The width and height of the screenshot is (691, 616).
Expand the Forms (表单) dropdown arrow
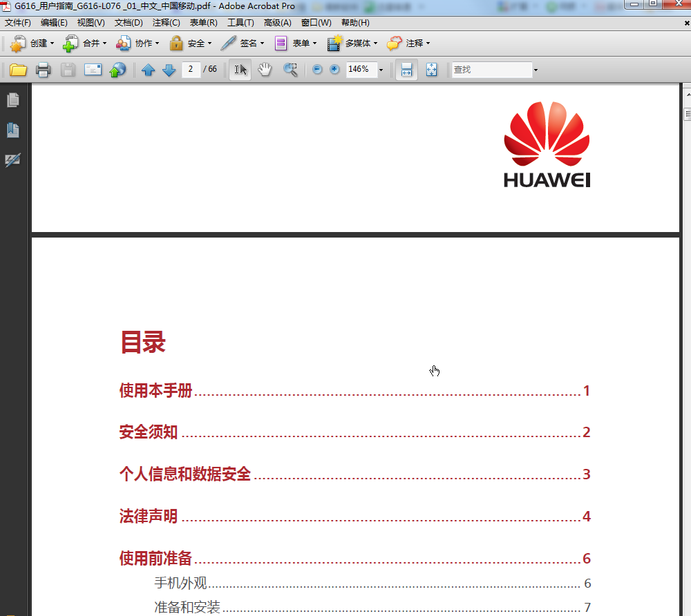pos(314,43)
